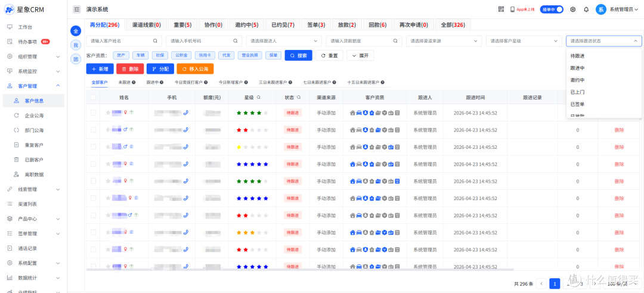Viewport: 644px width, 293px height.
Task: Open notifications bell icon
Action: 586,10
